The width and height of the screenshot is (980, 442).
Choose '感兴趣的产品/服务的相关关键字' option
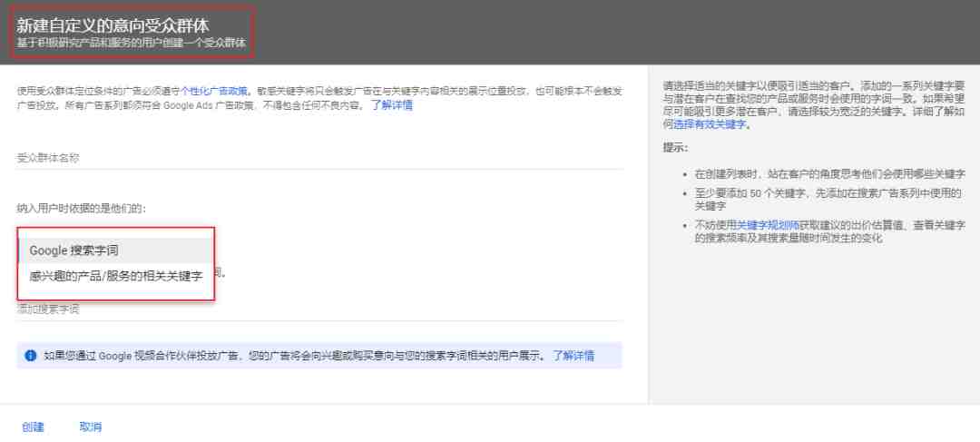116,276
